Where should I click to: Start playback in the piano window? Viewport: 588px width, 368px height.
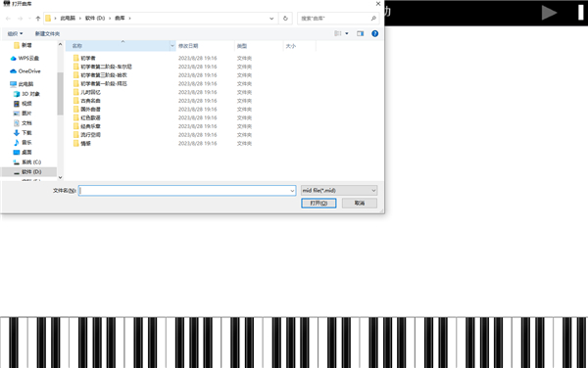[549, 13]
